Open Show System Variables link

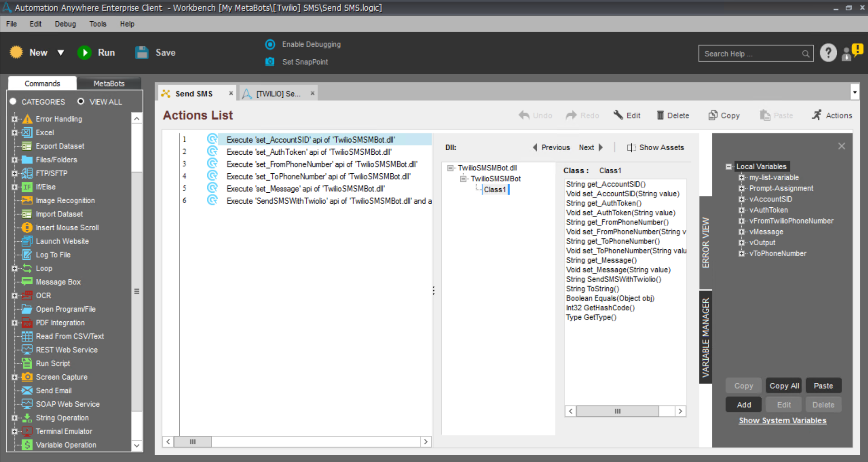point(782,420)
